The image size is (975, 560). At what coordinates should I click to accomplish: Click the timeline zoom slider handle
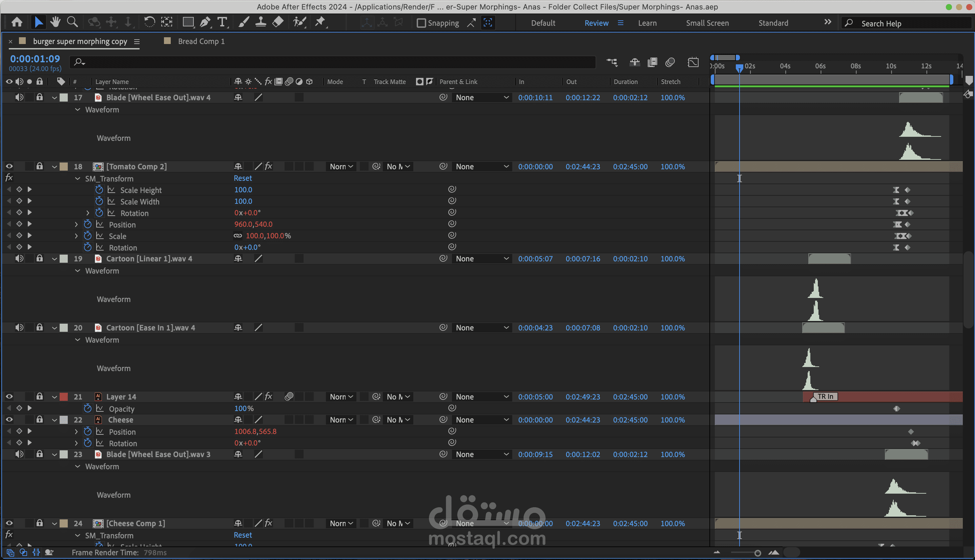[x=757, y=553]
